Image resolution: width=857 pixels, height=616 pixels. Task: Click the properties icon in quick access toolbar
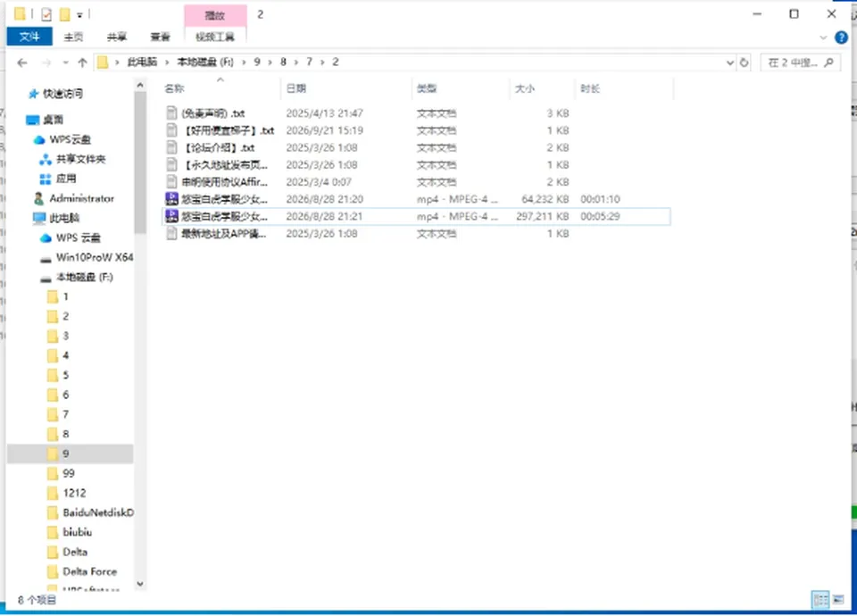[46, 15]
